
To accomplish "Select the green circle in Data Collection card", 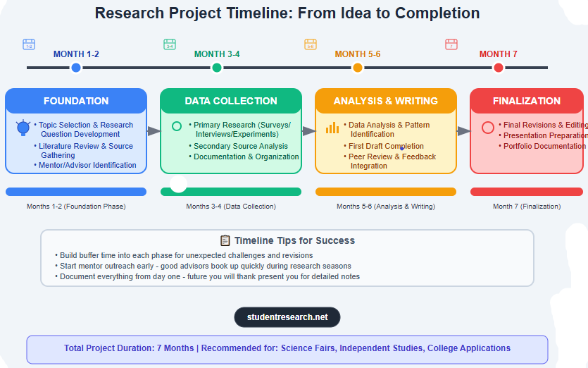I will (177, 126).
